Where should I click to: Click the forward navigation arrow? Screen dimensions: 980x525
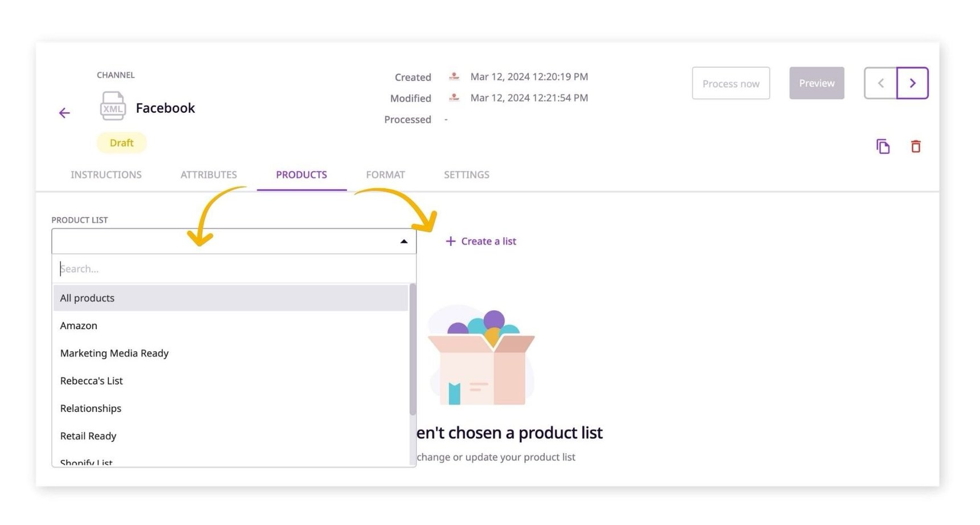tap(912, 83)
